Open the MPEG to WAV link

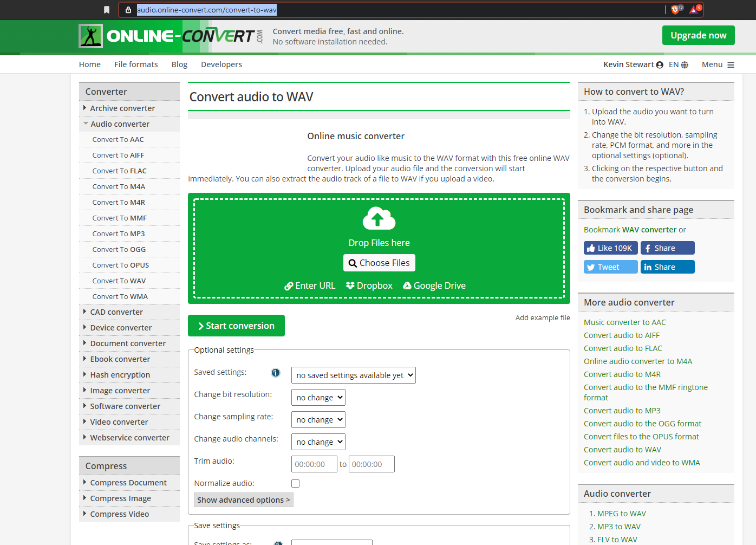(622, 514)
